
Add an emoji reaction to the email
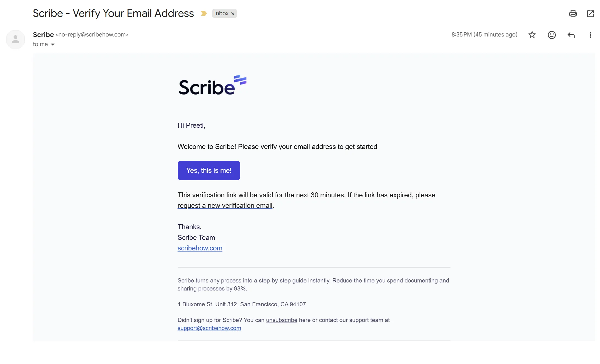[x=551, y=35]
